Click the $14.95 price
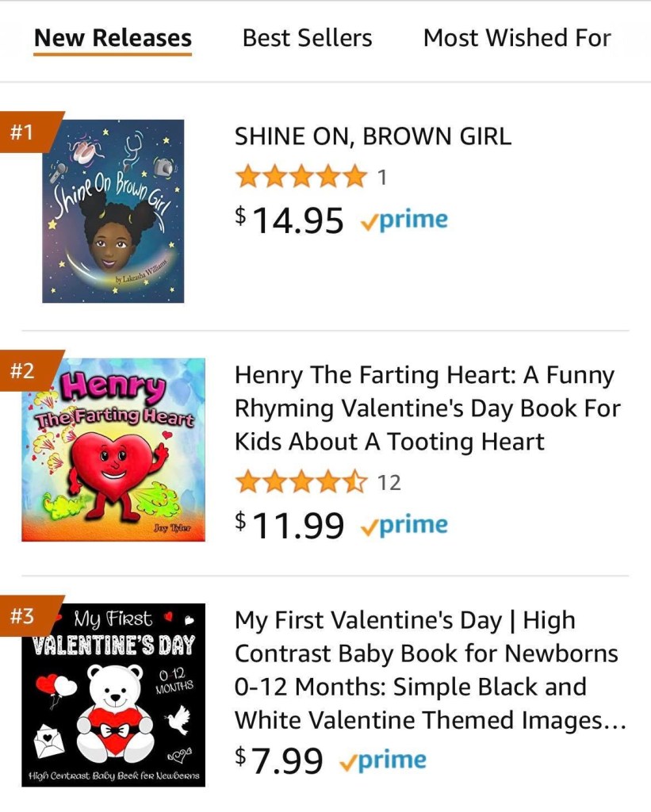 pyautogui.click(x=290, y=220)
